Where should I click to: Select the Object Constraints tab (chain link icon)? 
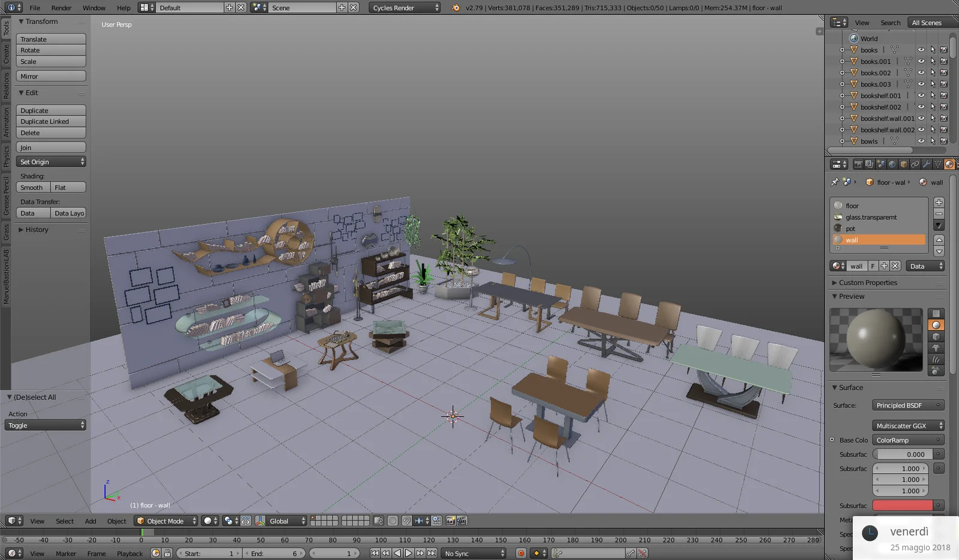coord(915,164)
